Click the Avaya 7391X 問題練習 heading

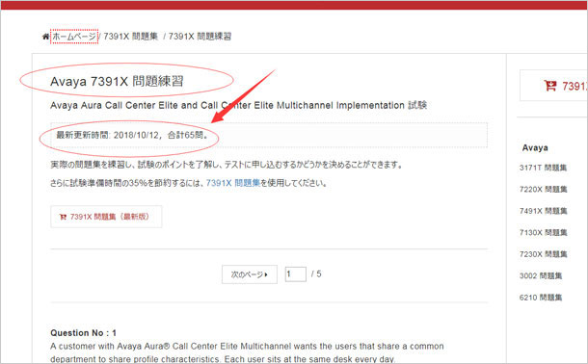pos(117,81)
